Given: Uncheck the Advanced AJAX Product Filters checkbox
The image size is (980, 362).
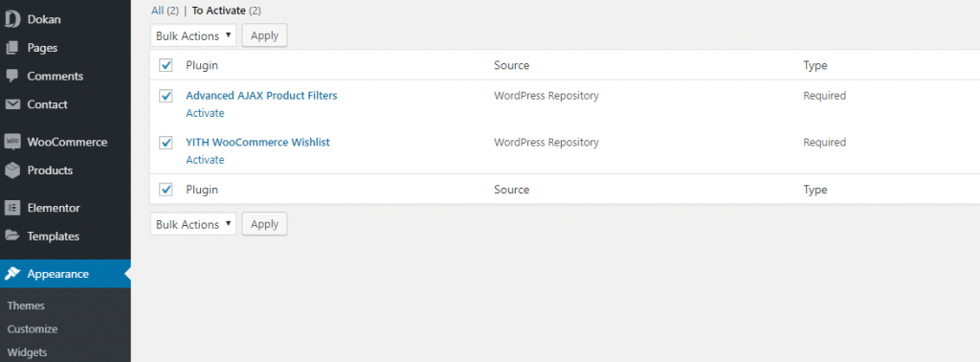Looking at the screenshot, I should (166, 97).
